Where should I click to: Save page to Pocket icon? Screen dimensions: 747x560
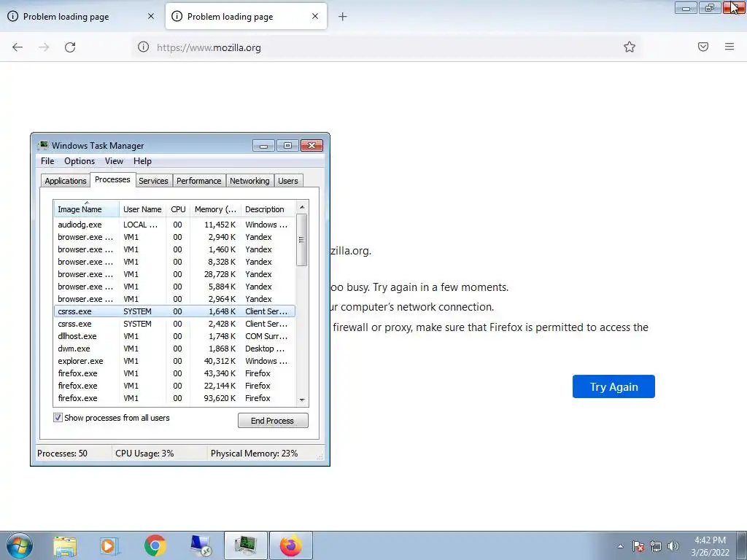coord(703,47)
